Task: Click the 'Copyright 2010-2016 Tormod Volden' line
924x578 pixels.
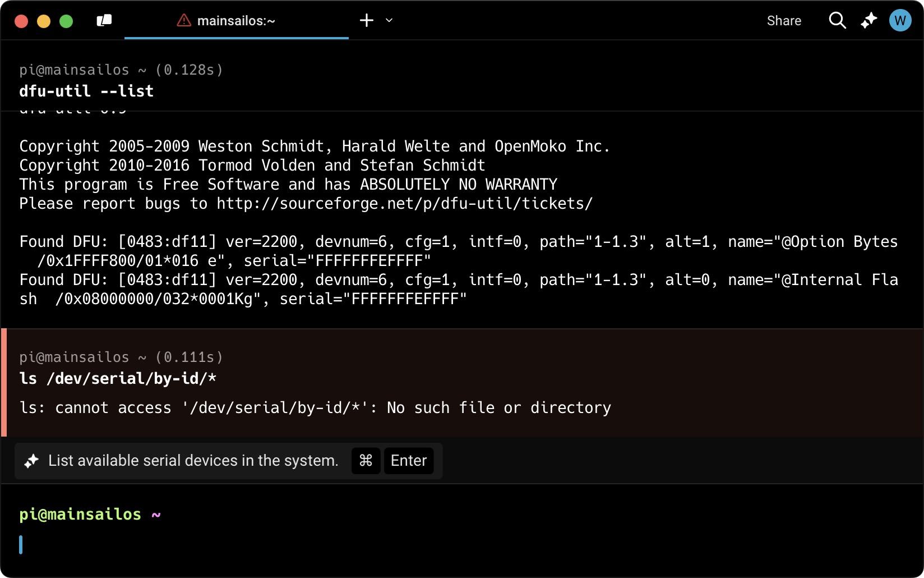Action: (252, 165)
